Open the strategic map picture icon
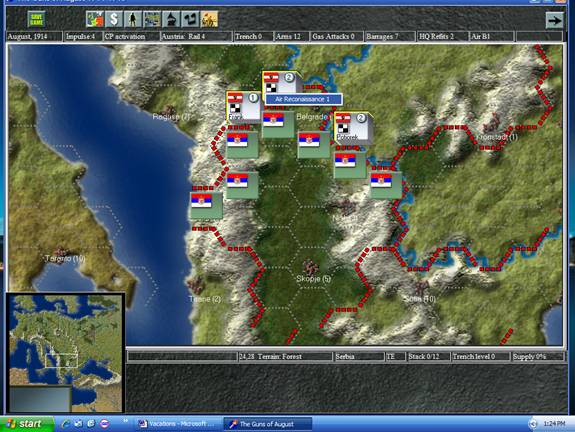 (152, 19)
